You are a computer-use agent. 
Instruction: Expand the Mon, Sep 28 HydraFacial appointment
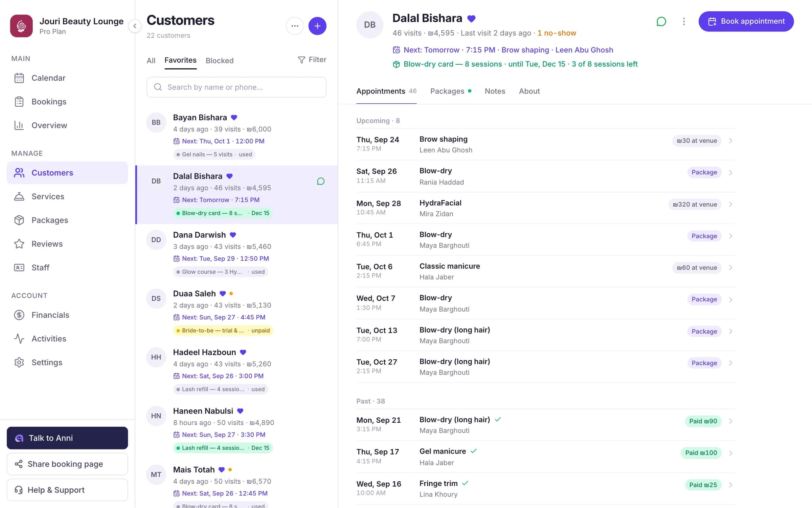coord(546,208)
